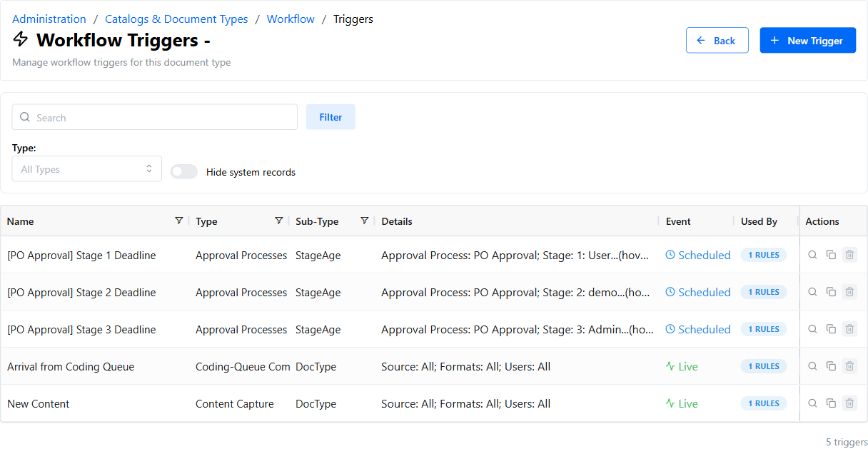Navigate to Workflow breadcrumb
The width and height of the screenshot is (868, 449).
pos(291,19)
